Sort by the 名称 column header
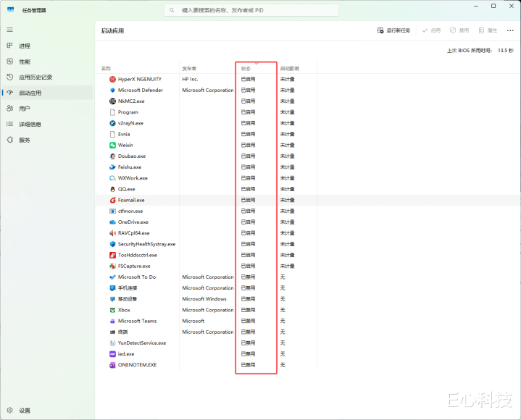 click(x=106, y=68)
